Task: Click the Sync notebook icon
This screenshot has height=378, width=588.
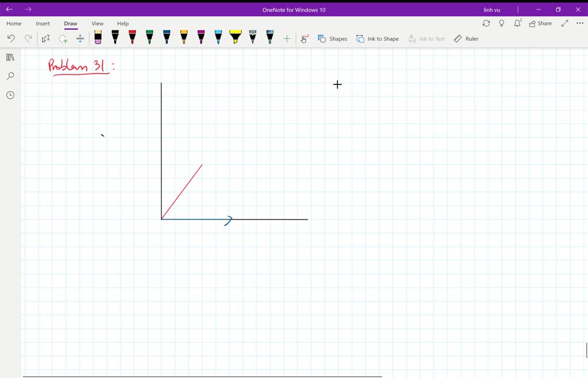Action: pos(486,23)
